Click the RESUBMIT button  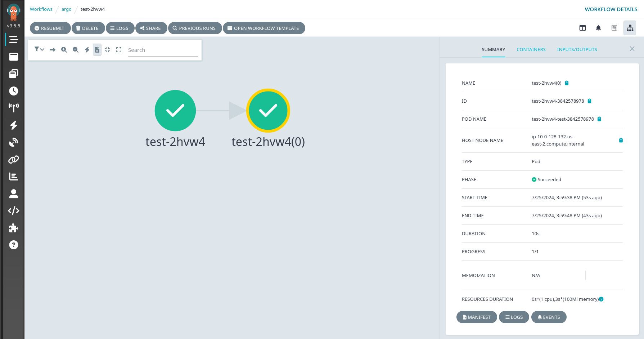(50, 28)
